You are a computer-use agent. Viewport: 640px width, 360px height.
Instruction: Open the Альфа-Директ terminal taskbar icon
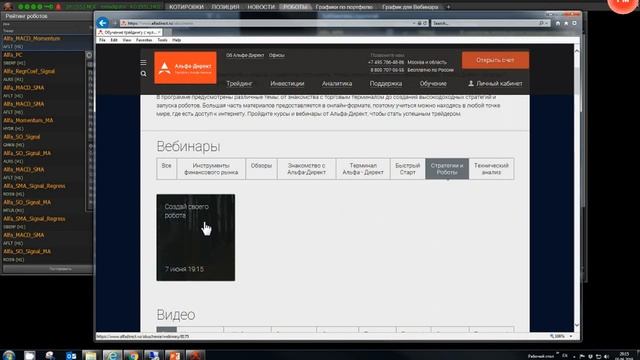point(196,356)
